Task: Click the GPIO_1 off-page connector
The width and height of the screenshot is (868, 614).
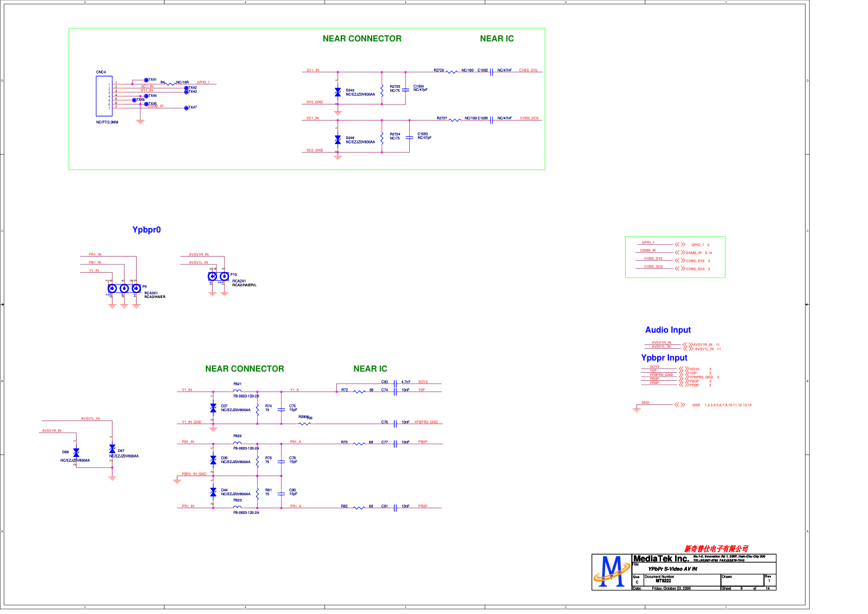Action: [680, 245]
